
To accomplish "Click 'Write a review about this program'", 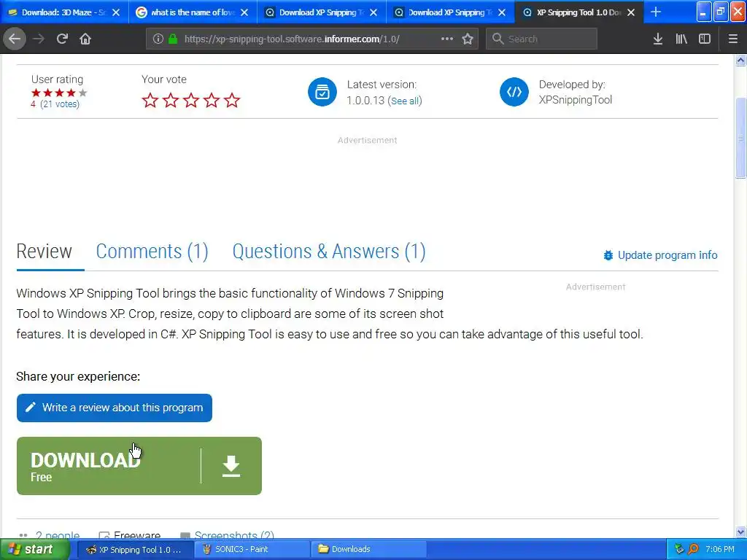I will tap(115, 408).
